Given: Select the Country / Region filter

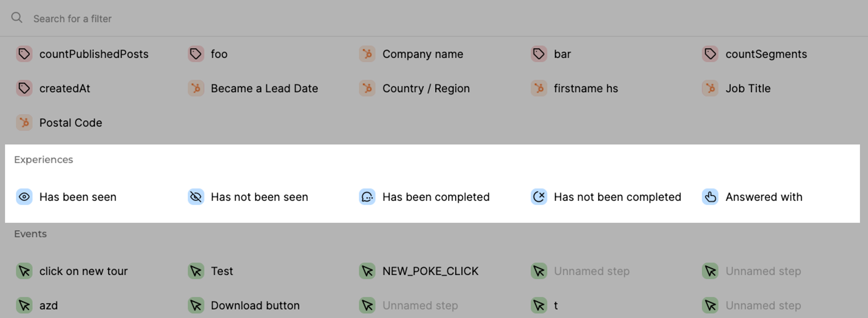Looking at the screenshot, I should point(425,89).
